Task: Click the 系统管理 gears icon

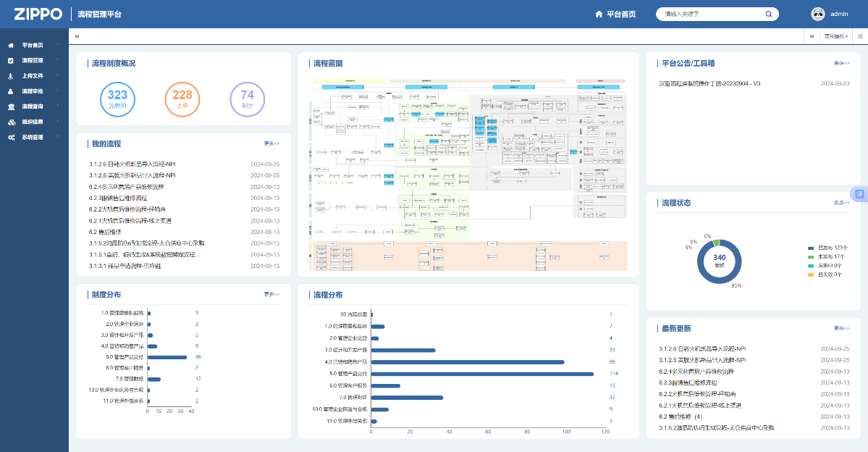Action: pyautogui.click(x=11, y=137)
